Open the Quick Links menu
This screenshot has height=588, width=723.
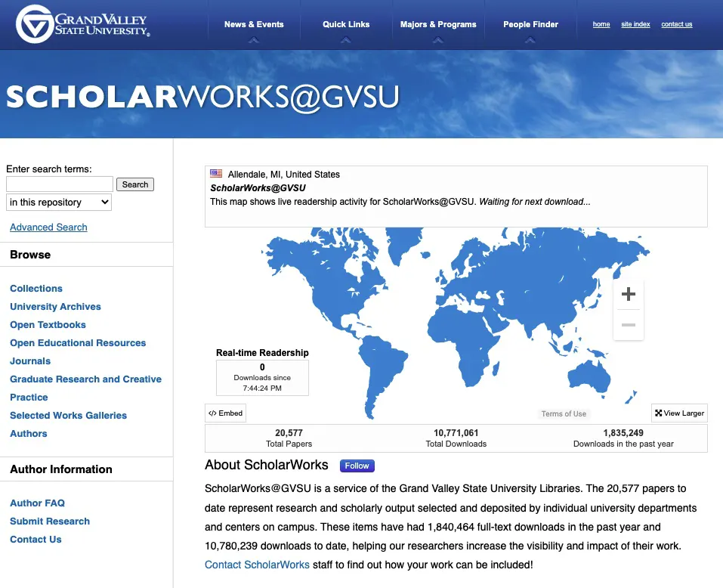(346, 24)
